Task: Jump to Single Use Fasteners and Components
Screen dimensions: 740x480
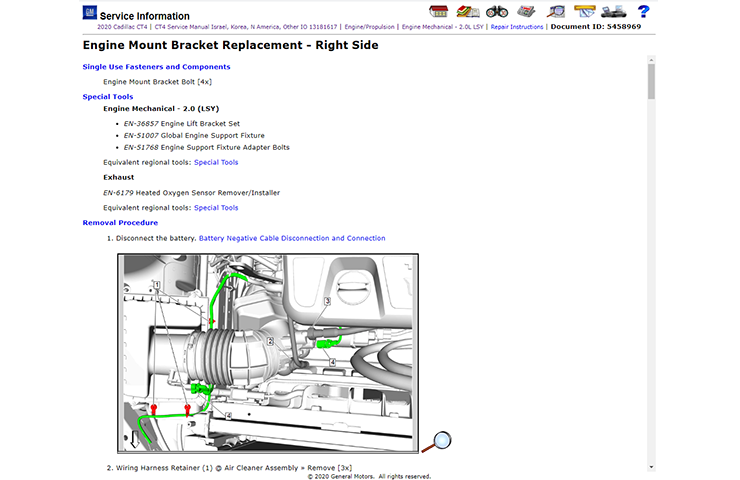Action: point(156,67)
